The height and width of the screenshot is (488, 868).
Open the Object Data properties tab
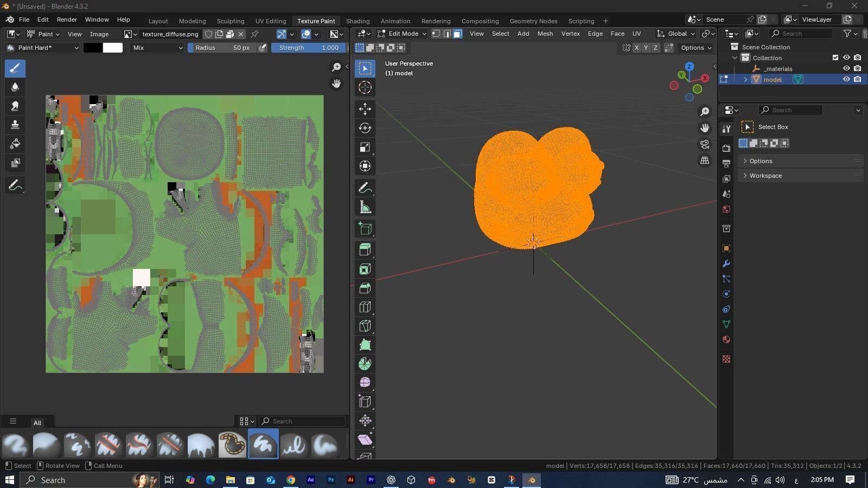coord(726,324)
